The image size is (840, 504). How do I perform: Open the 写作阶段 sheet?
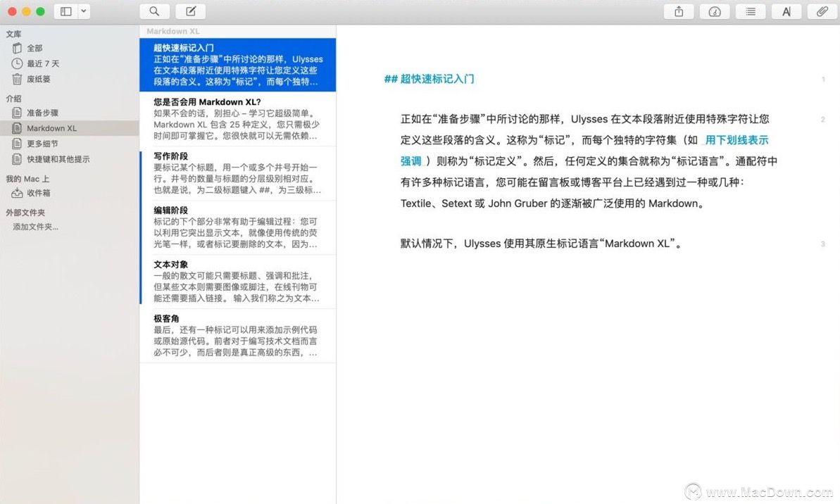(238, 173)
